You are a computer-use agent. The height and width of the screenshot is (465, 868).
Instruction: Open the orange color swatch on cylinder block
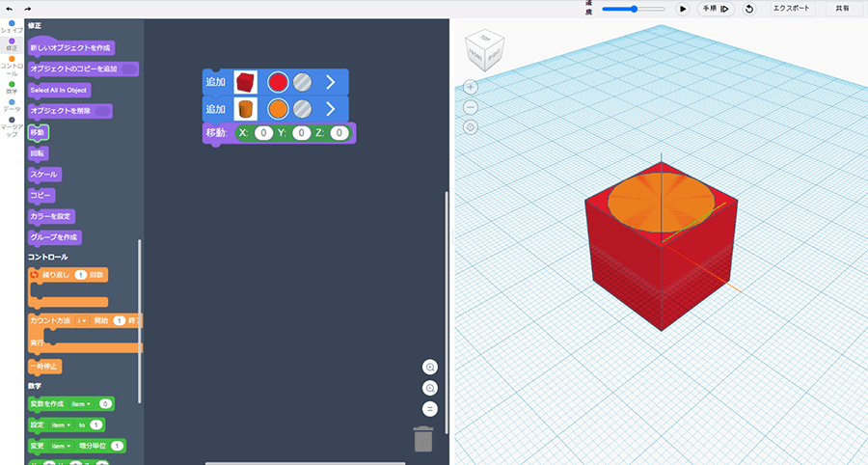tap(278, 109)
